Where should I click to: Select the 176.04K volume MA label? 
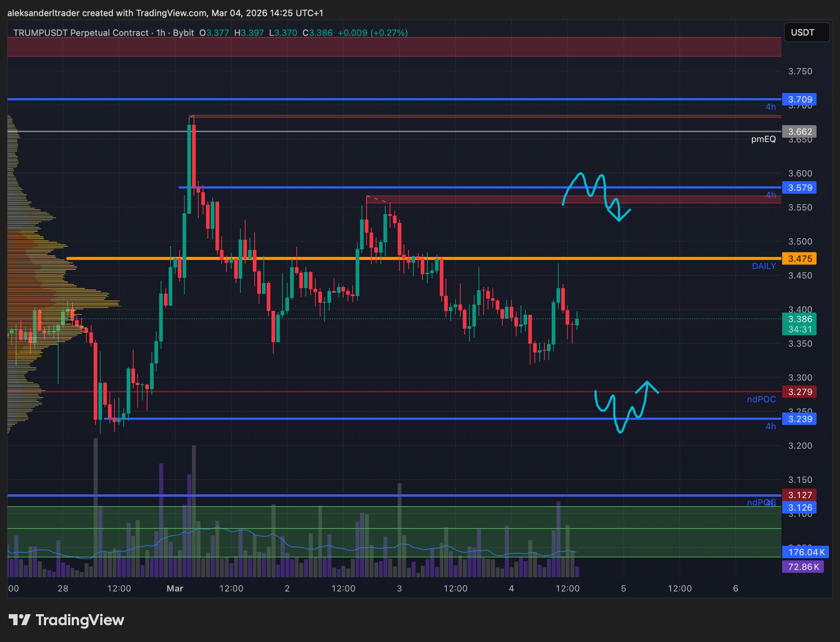click(806, 552)
